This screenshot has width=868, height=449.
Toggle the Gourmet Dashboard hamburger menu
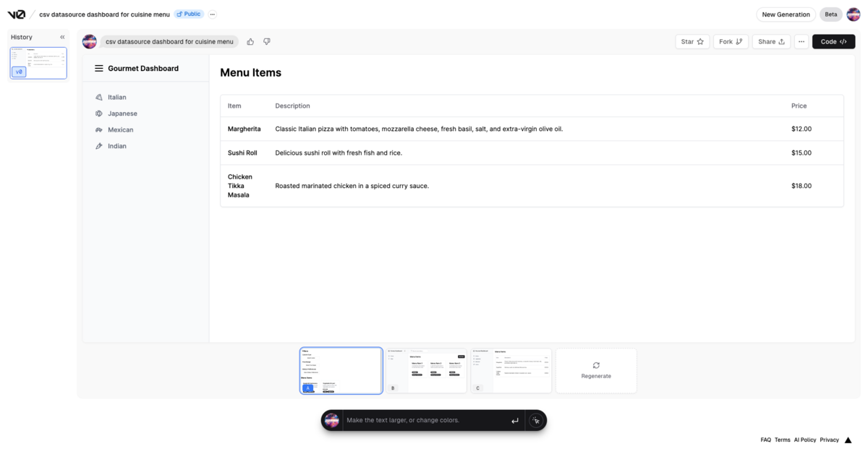[99, 69]
